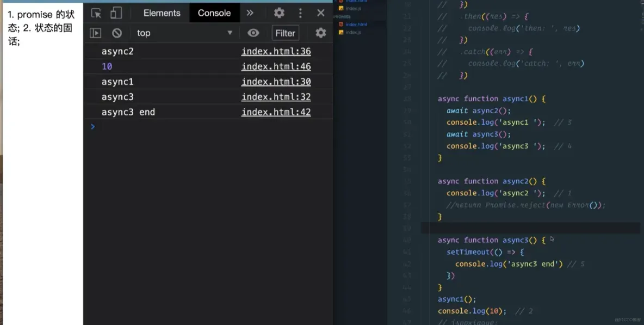Open the top JavaScript context dropdown
Image resolution: width=644 pixels, height=325 pixels.
pyautogui.click(x=185, y=33)
